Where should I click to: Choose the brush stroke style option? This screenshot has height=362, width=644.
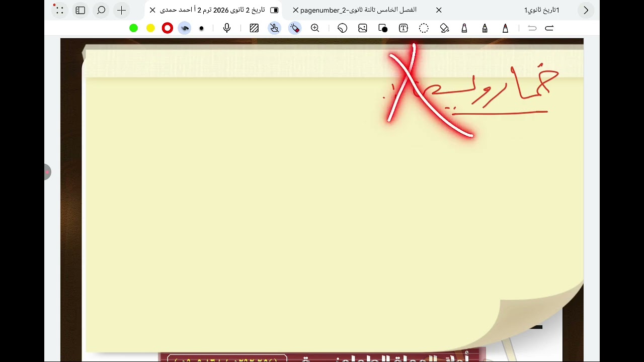185,28
